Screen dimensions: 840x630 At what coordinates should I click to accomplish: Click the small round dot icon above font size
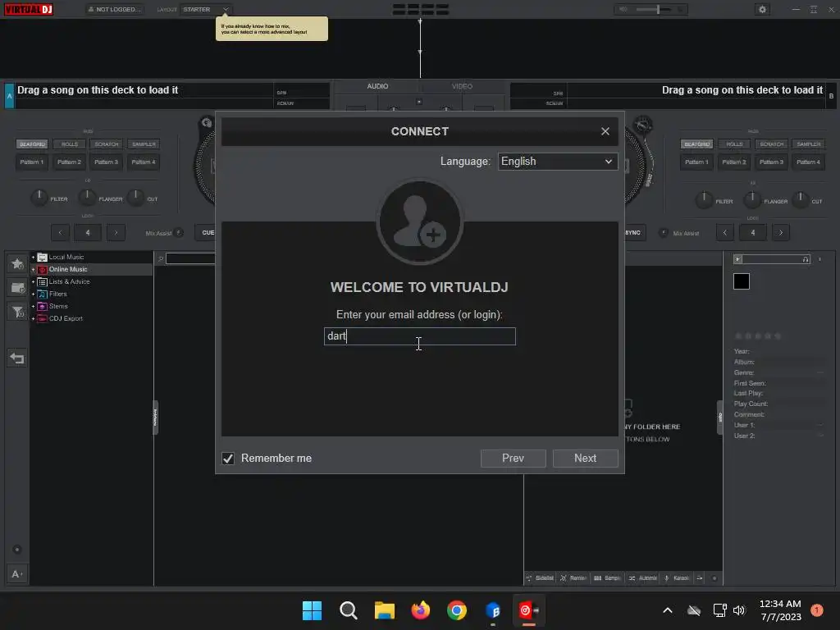pos(17,550)
